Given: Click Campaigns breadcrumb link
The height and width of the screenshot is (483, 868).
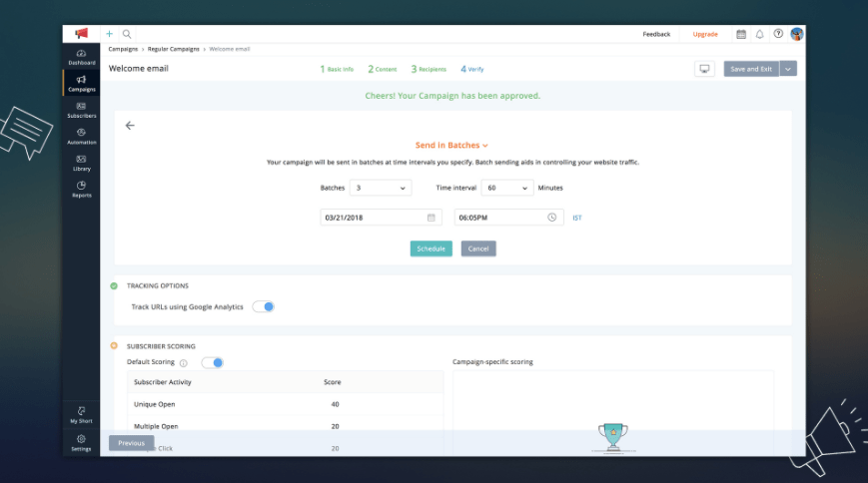Looking at the screenshot, I should pyautogui.click(x=123, y=49).
